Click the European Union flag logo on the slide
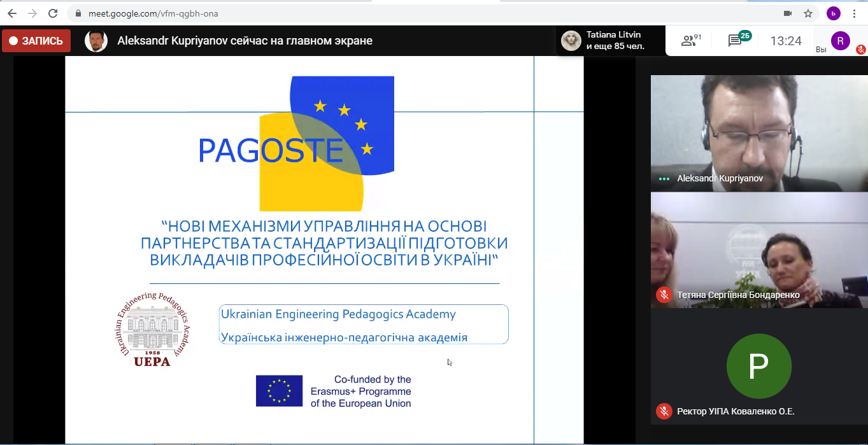This screenshot has width=868, height=445. 279,391
